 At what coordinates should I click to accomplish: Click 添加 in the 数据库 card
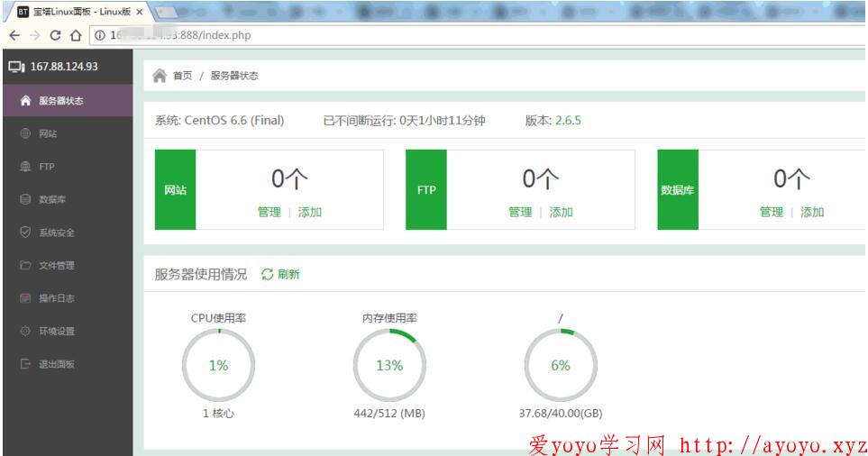pyautogui.click(x=812, y=212)
